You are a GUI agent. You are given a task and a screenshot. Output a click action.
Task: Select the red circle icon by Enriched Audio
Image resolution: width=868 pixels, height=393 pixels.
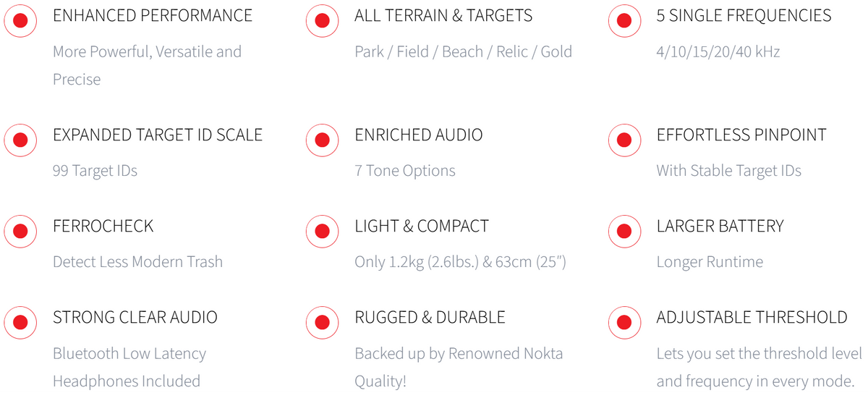point(323,140)
